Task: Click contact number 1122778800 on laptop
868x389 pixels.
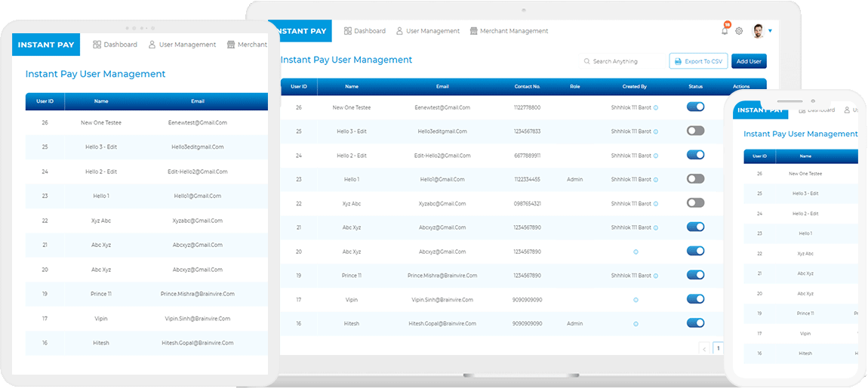Action: pyautogui.click(x=527, y=107)
